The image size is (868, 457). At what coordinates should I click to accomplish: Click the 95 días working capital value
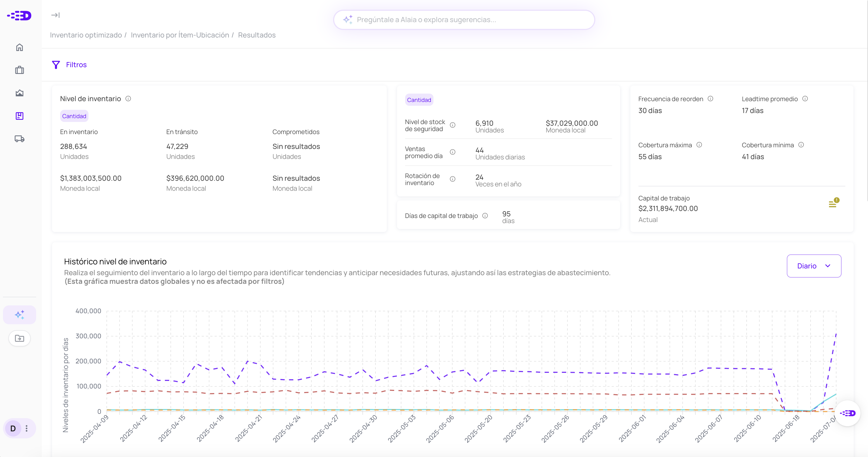click(507, 214)
